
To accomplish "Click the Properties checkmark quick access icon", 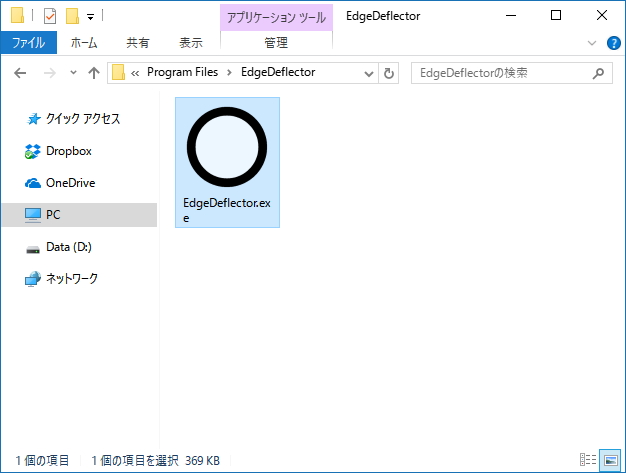I will 50,16.
